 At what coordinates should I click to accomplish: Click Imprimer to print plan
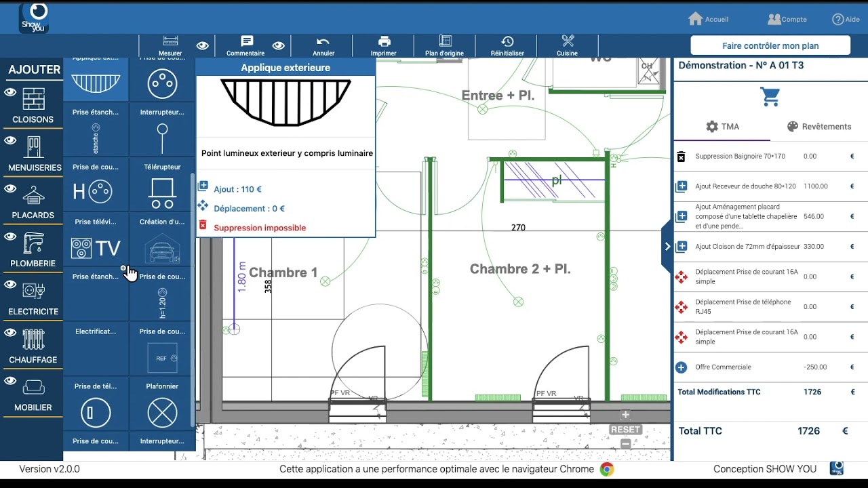[384, 45]
